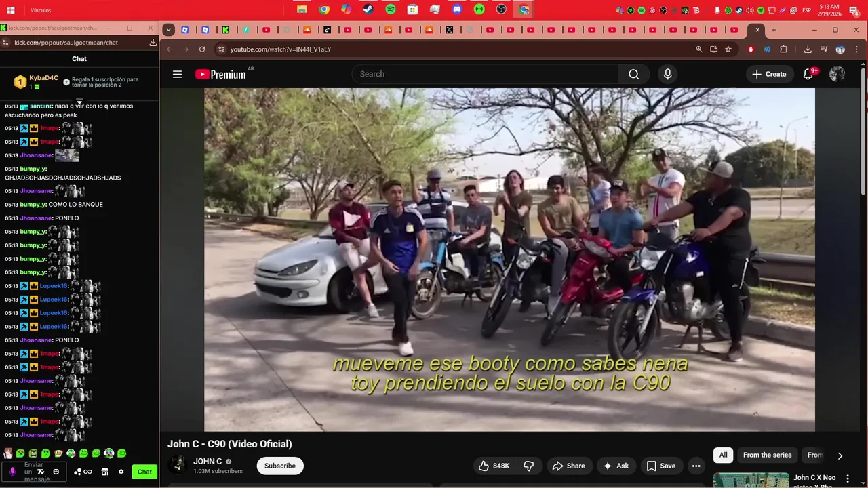This screenshot has width=868, height=488.
Task: Click the volume icon in system tray
Action: (750, 10)
